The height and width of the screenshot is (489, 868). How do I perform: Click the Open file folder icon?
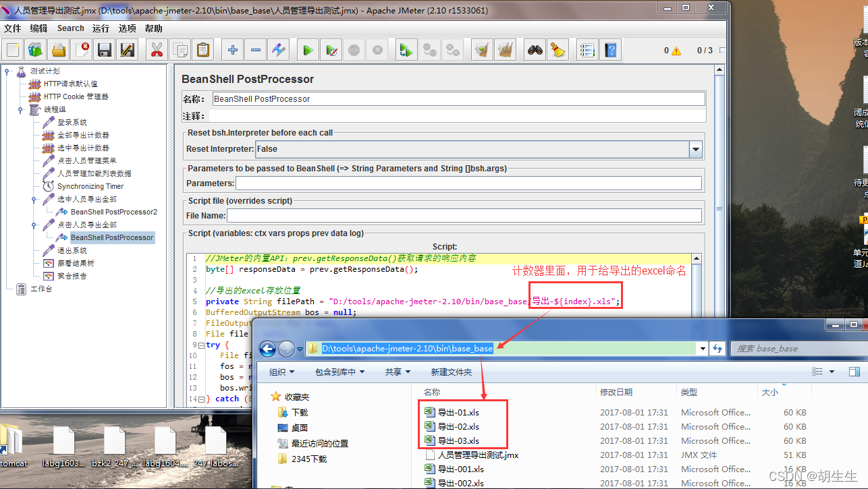coord(59,50)
